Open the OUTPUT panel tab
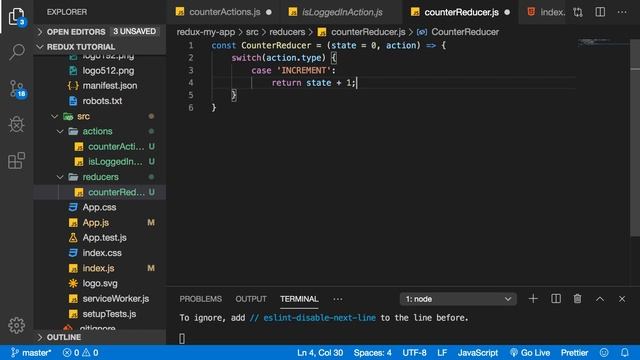 click(x=251, y=299)
